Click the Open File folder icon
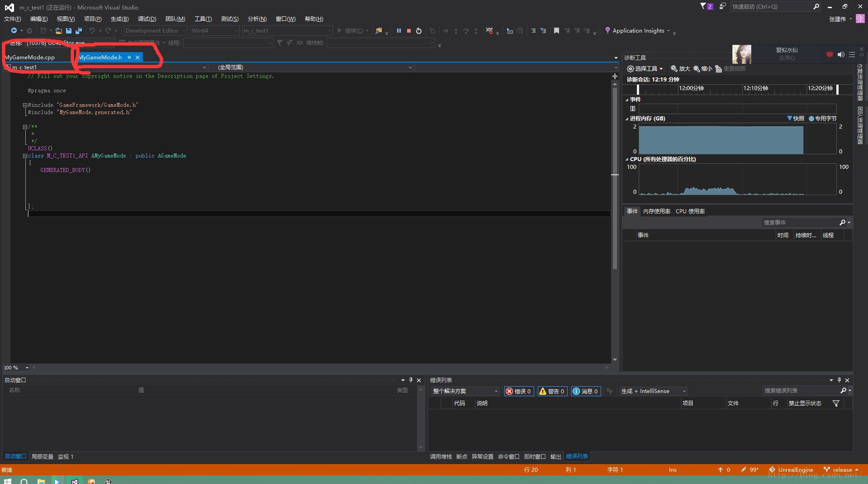The image size is (868, 484). pyautogui.click(x=59, y=31)
